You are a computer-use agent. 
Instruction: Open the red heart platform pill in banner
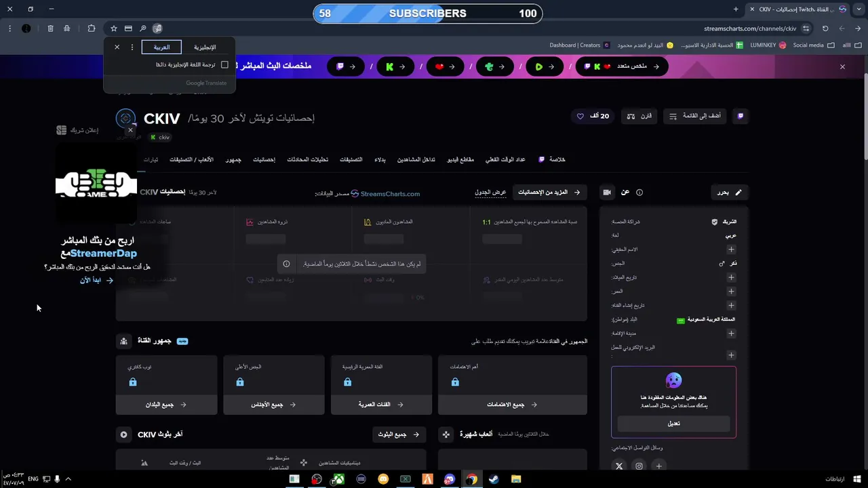[x=445, y=66]
